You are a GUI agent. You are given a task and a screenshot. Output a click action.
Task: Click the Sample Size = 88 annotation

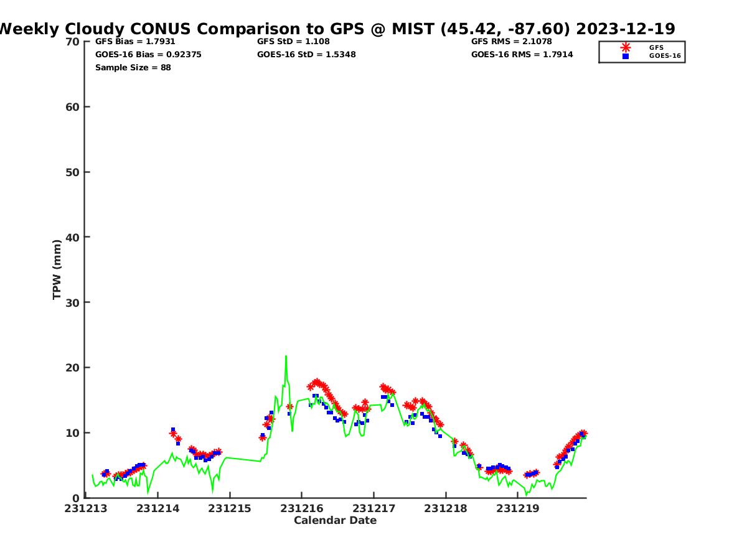pos(133,68)
